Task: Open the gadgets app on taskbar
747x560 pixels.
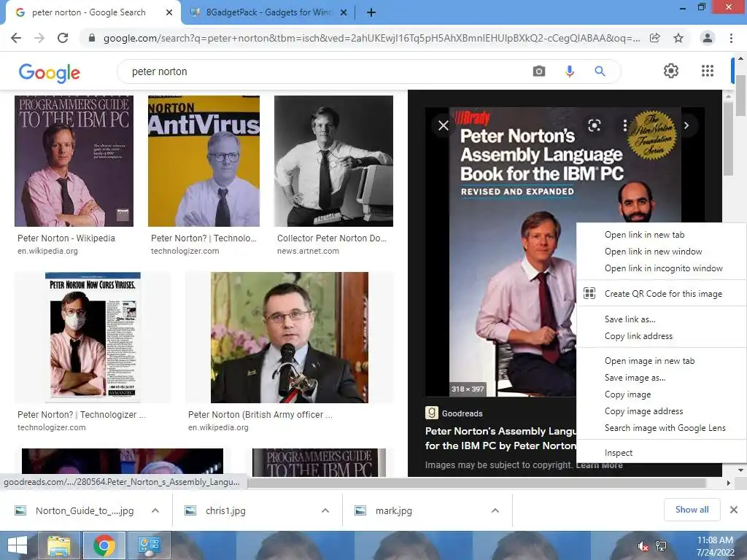Action: point(149,545)
